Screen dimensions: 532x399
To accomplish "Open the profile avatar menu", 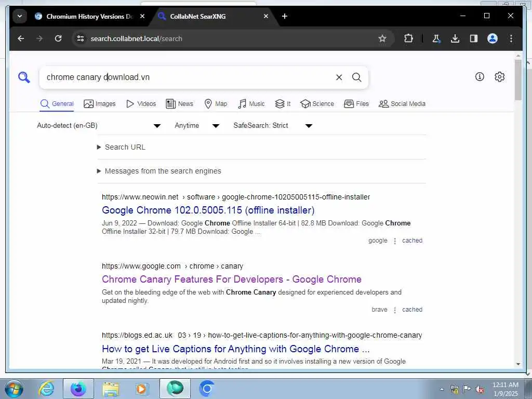I will tap(493, 38).
